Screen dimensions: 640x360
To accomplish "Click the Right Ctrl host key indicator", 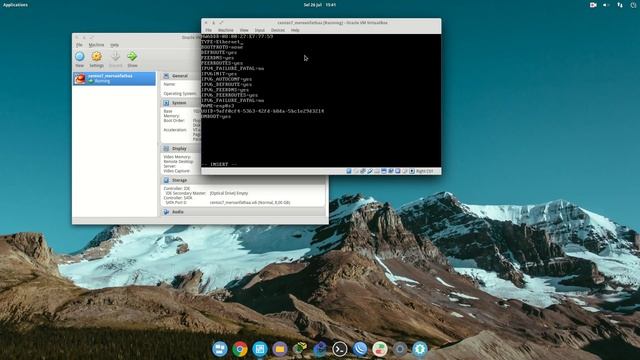I will pyautogui.click(x=425, y=171).
